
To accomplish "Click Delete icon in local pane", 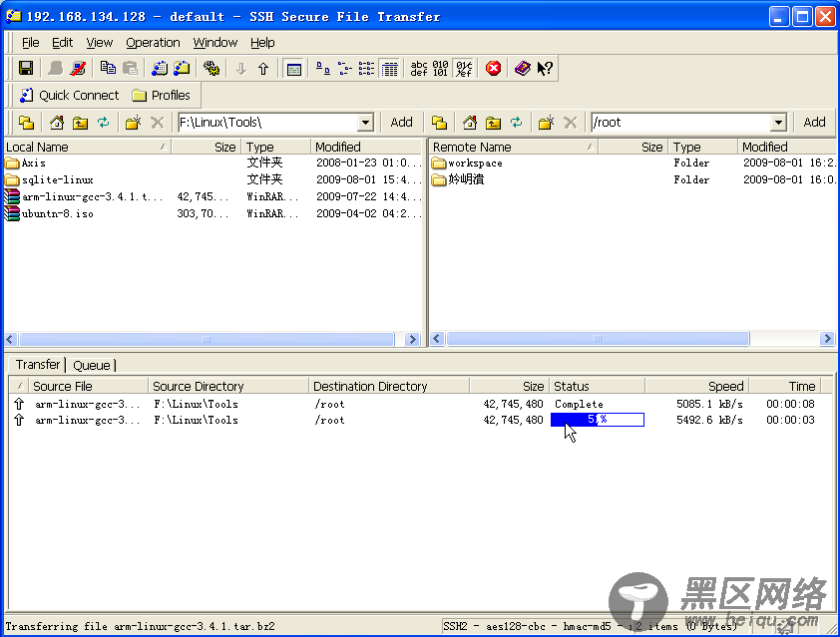I will point(157,123).
